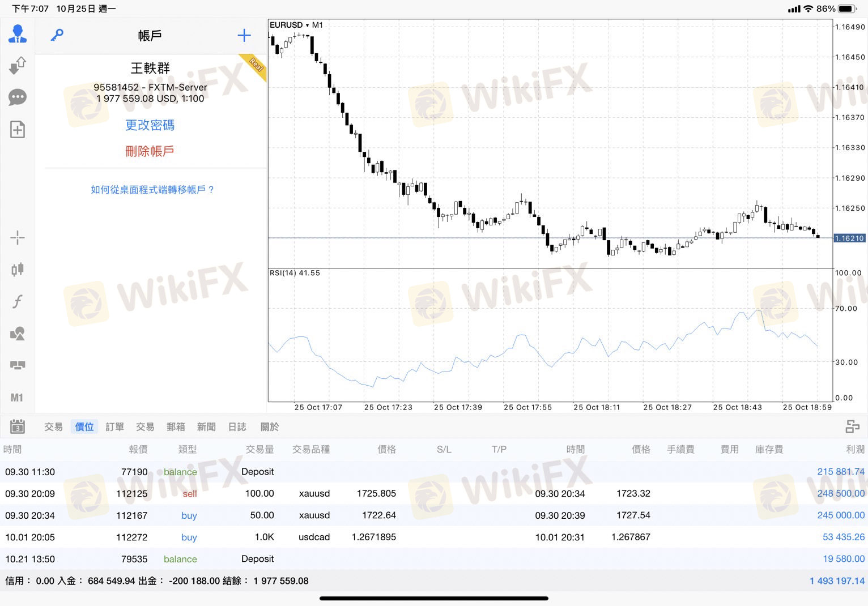
Task: Open the 郵箱 mailbox tab
Action: 176,427
